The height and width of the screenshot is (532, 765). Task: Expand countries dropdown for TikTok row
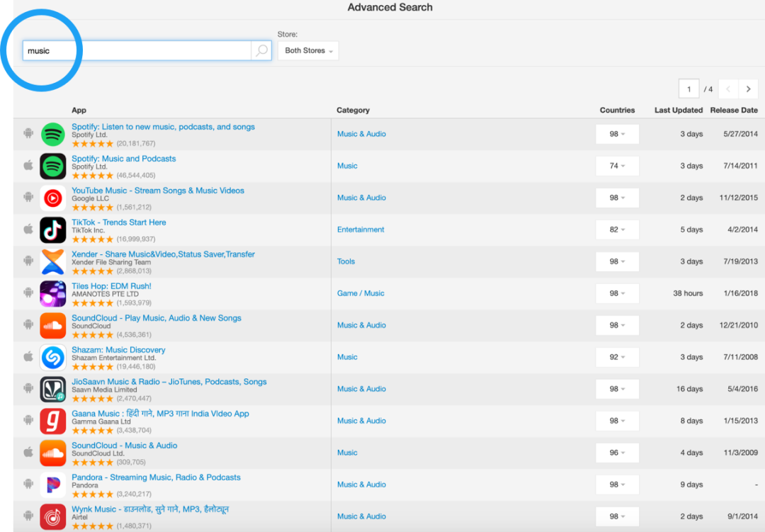tap(617, 230)
